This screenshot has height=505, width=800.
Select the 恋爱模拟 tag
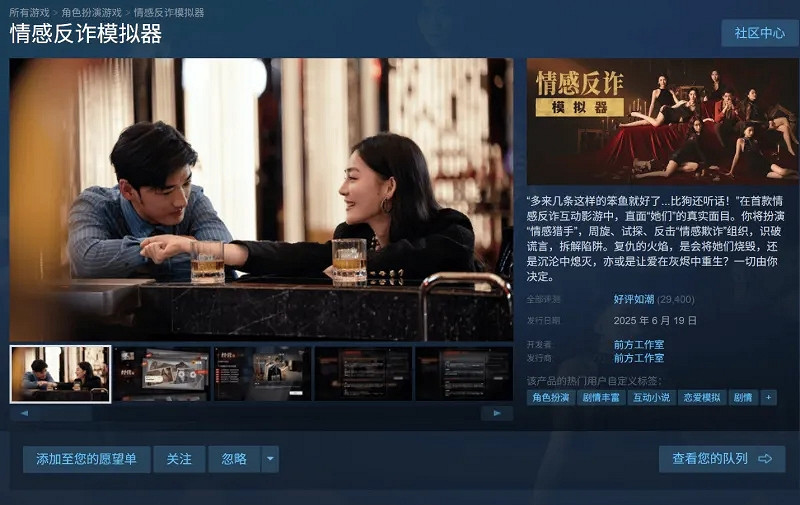point(702,397)
